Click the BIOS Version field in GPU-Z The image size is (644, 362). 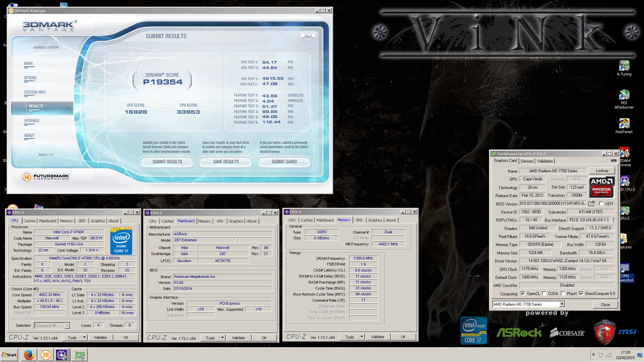tap(553, 203)
